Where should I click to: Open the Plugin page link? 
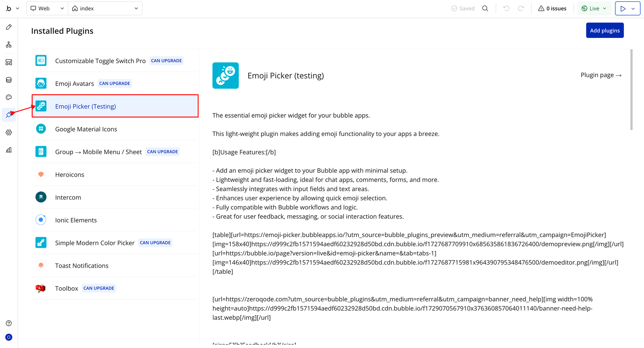601,75
